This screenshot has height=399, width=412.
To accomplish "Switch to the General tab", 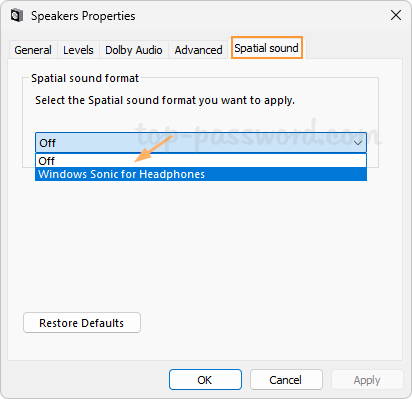I will pyautogui.click(x=33, y=50).
